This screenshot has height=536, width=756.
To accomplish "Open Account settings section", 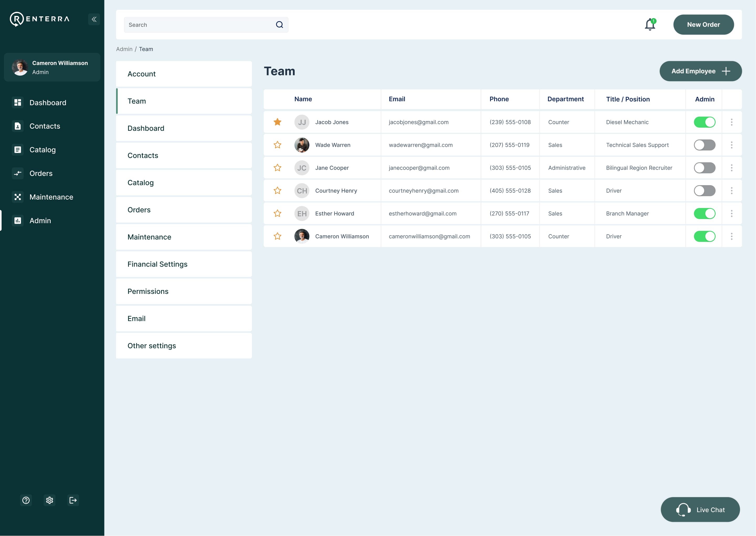I will click(184, 74).
